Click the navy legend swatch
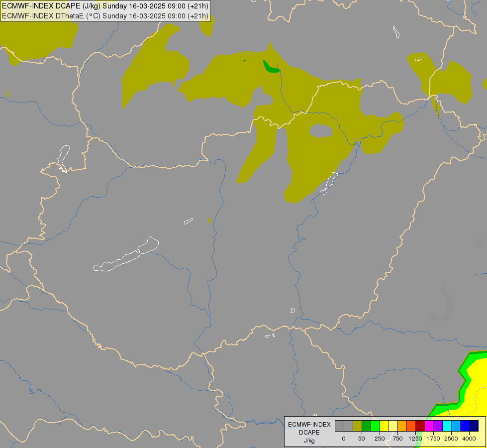 tap(474, 426)
